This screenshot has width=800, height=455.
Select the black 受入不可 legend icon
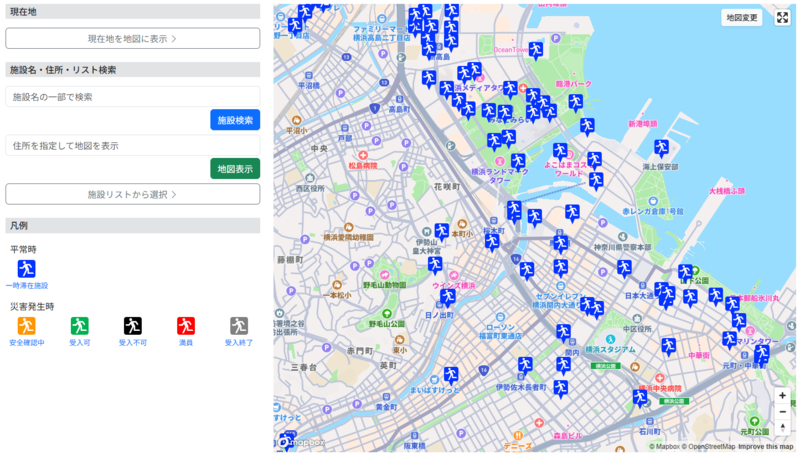[x=133, y=325]
